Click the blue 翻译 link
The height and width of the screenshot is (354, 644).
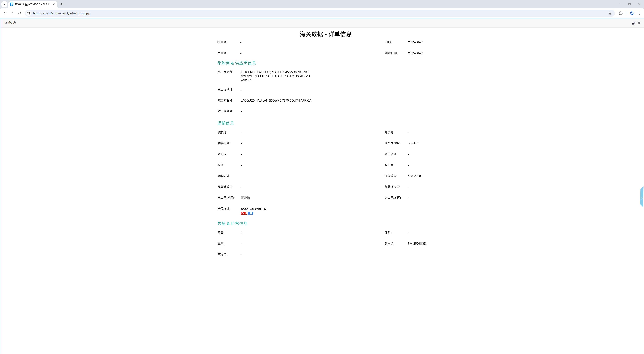click(x=250, y=213)
